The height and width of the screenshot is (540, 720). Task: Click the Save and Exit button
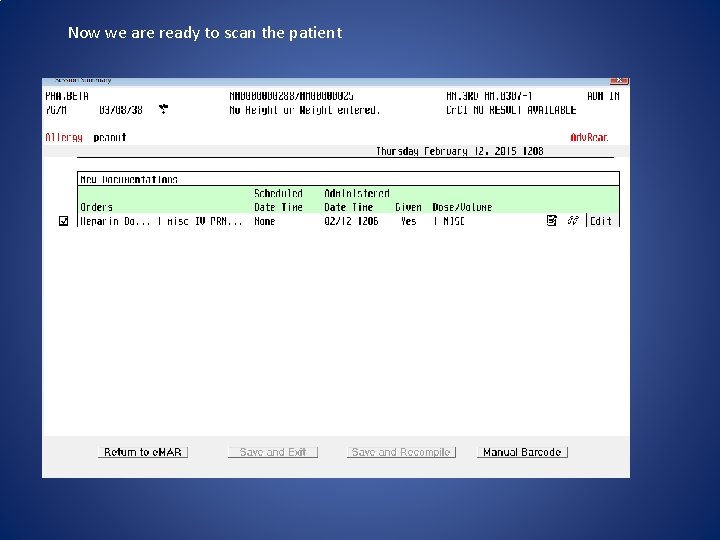click(273, 452)
